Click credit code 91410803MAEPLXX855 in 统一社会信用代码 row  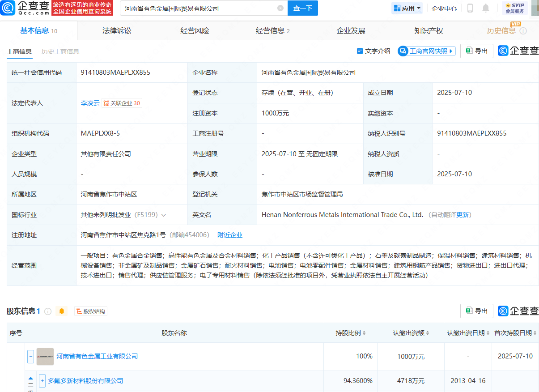pyautogui.click(x=115, y=72)
